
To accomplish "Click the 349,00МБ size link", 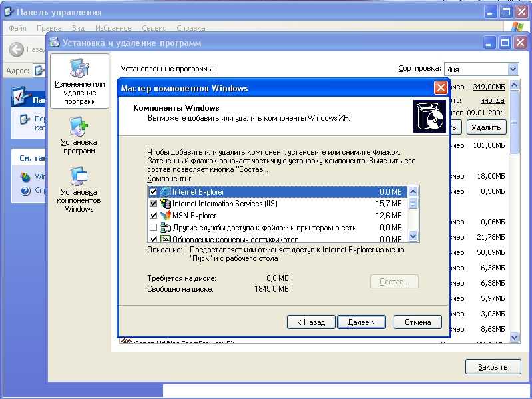I will (489, 87).
